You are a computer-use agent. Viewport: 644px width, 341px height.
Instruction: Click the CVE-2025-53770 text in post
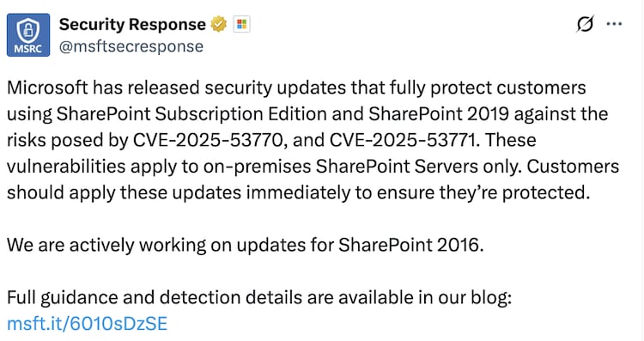click(208, 140)
